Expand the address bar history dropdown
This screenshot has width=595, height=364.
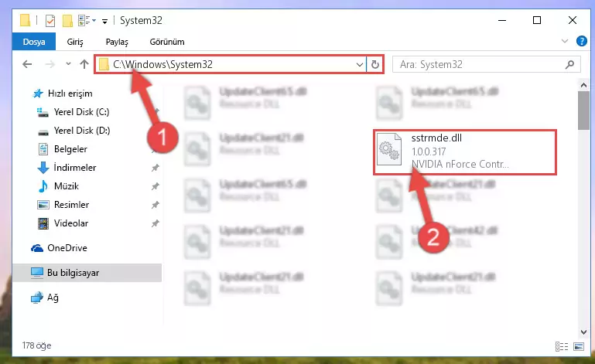pyautogui.click(x=359, y=64)
